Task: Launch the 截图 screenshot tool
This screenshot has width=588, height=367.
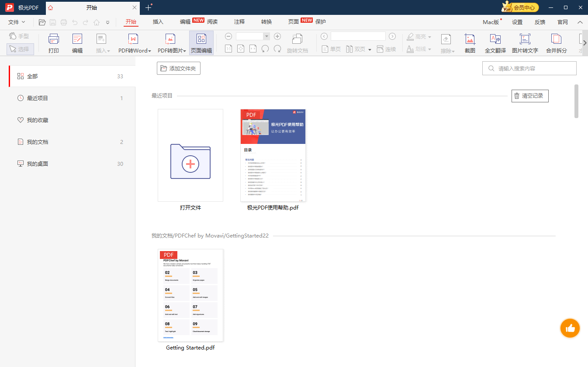Action: click(470, 43)
